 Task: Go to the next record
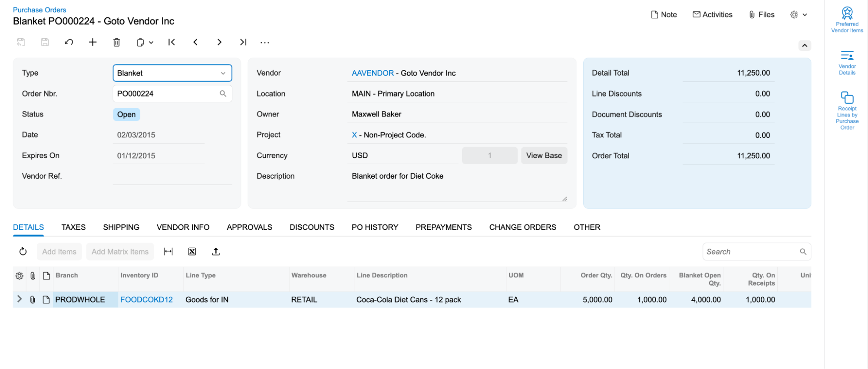coord(219,42)
